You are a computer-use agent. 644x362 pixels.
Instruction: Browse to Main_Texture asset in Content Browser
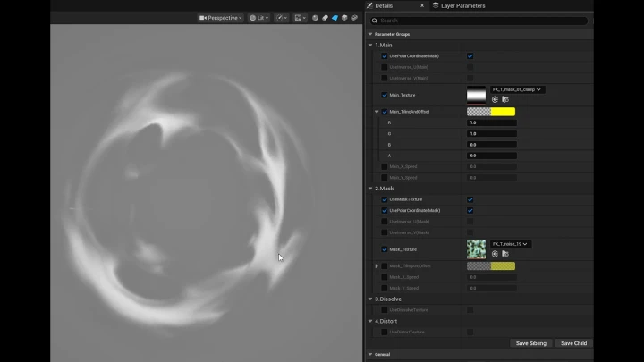505,99
